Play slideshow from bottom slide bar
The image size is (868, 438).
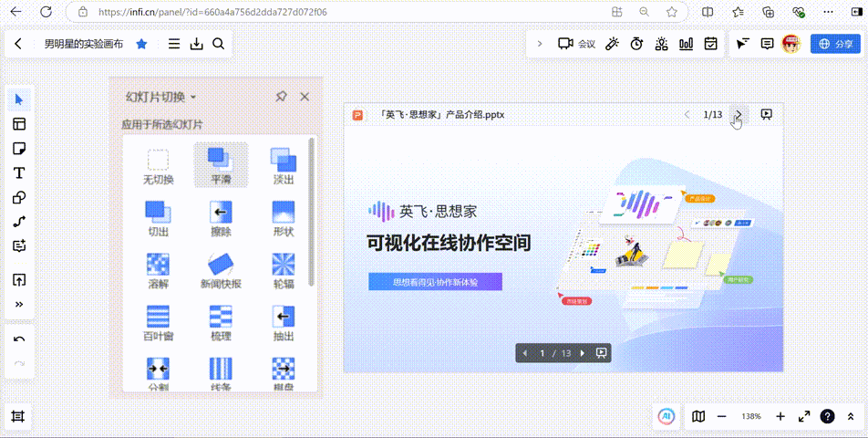point(601,353)
